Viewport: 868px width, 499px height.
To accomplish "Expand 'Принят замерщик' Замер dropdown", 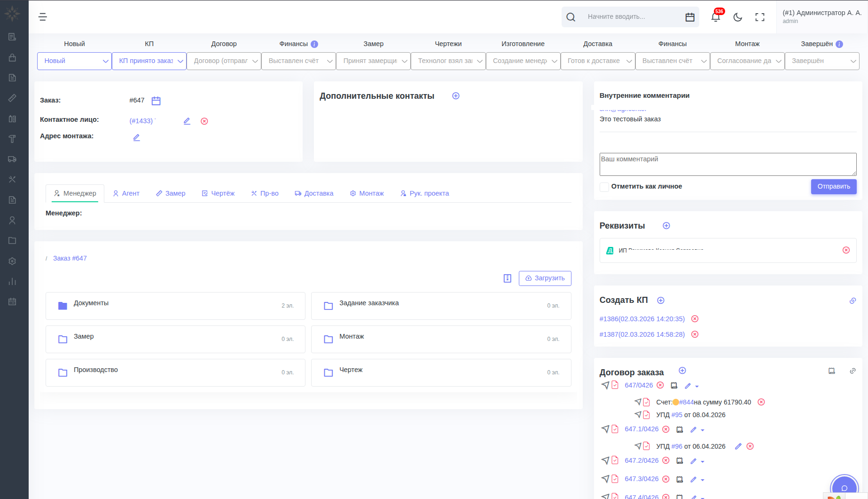I will coord(373,61).
